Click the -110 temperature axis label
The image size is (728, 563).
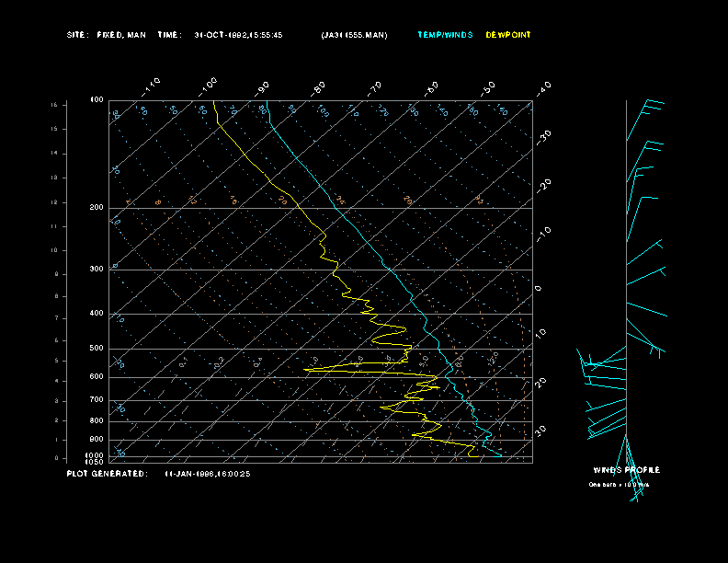[x=151, y=87]
